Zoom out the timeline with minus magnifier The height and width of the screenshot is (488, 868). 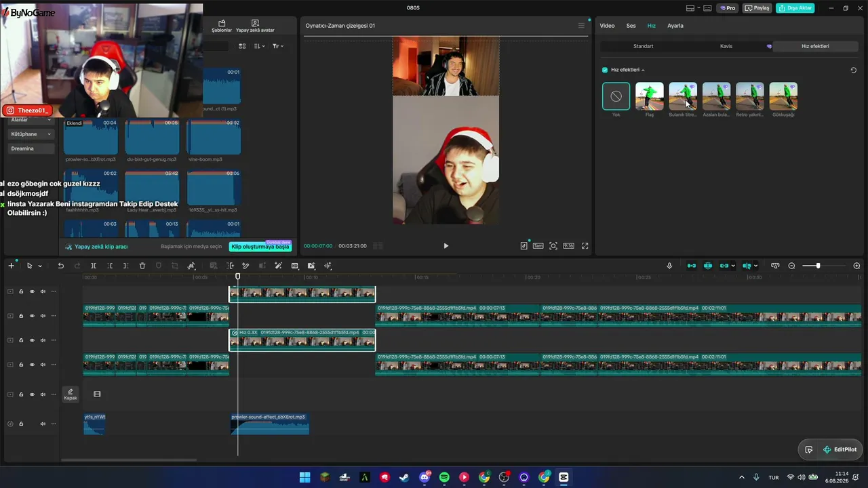pos(791,266)
